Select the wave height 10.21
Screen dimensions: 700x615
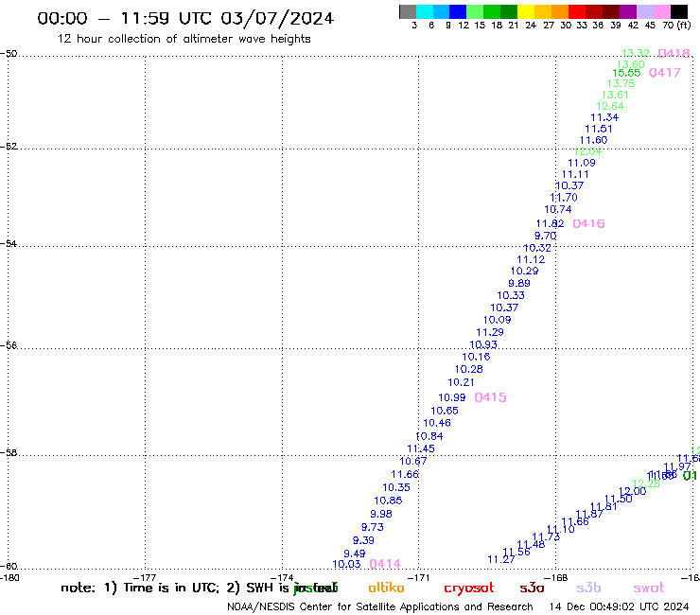pos(461,382)
